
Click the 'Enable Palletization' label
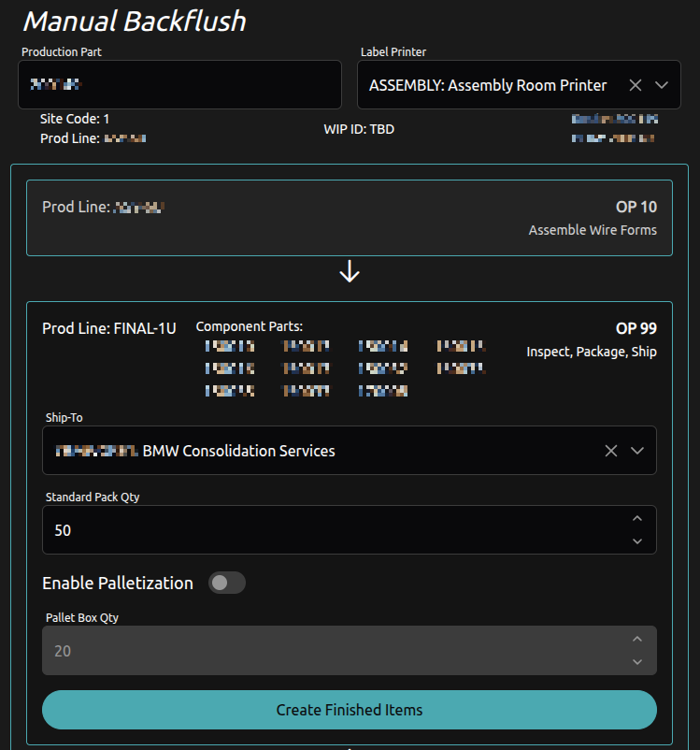tap(118, 583)
